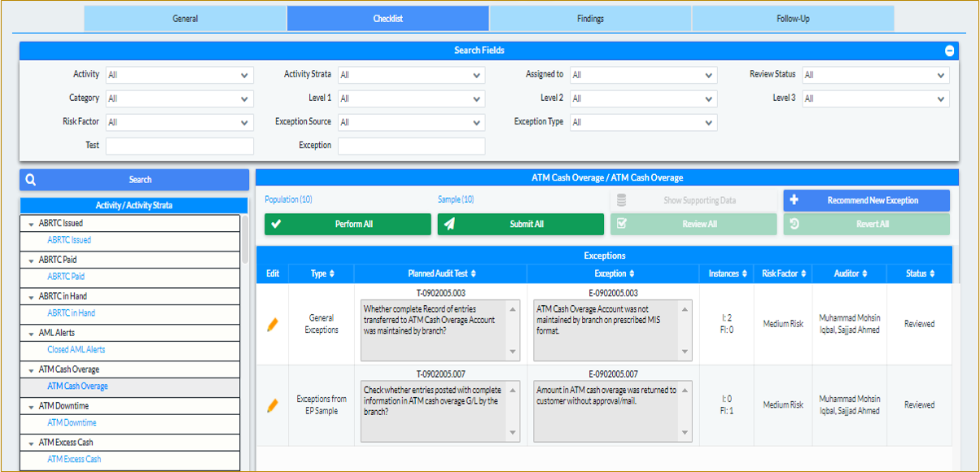Screen dimensions: 980x472
Task: Expand the AML Alerts category arrow
Action: [31, 333]
